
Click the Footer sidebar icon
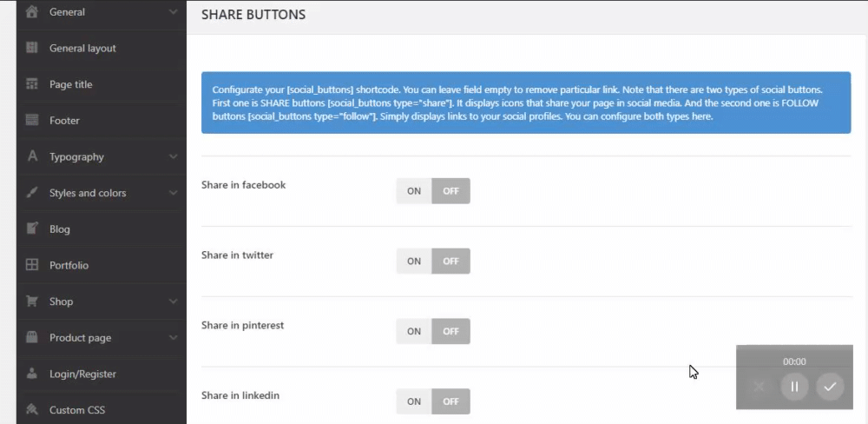point(32,121)
